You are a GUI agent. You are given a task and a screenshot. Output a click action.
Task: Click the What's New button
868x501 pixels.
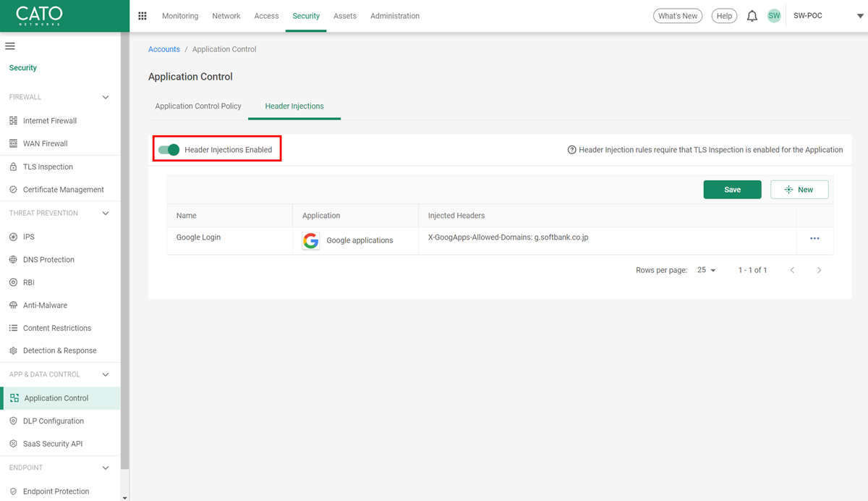tap(678, 16)
